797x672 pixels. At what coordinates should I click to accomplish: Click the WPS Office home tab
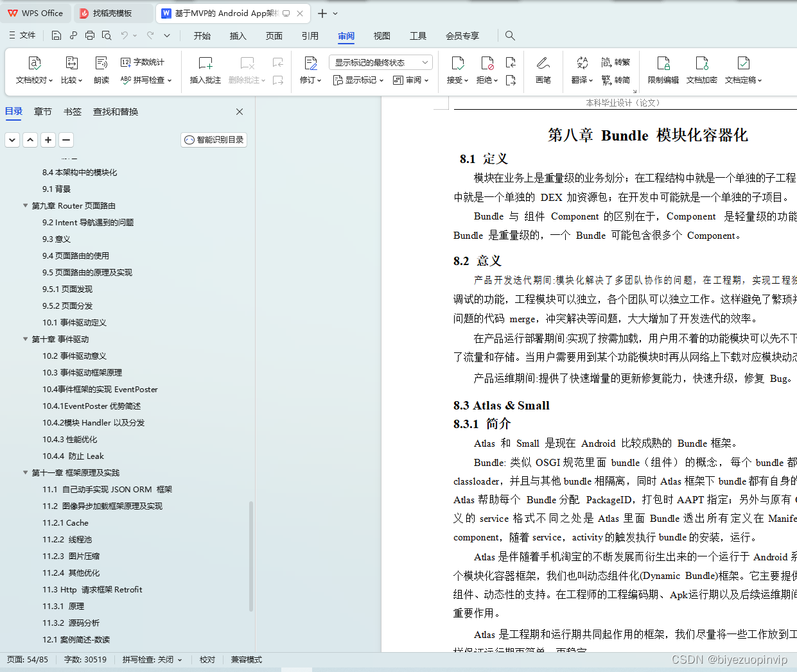coord(36,13)
